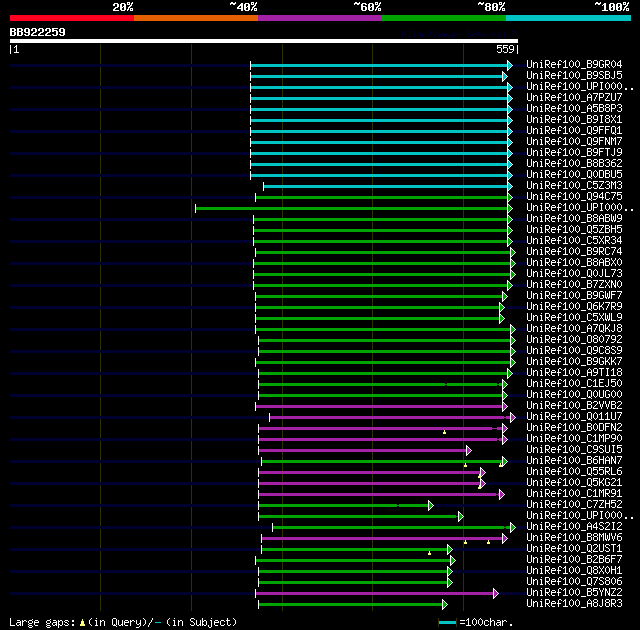Click the cyan arrowhead ending the B9SBJ5 alignment
Image resolution: width=640 pixels, height=630 pixels.
point(505,76)
